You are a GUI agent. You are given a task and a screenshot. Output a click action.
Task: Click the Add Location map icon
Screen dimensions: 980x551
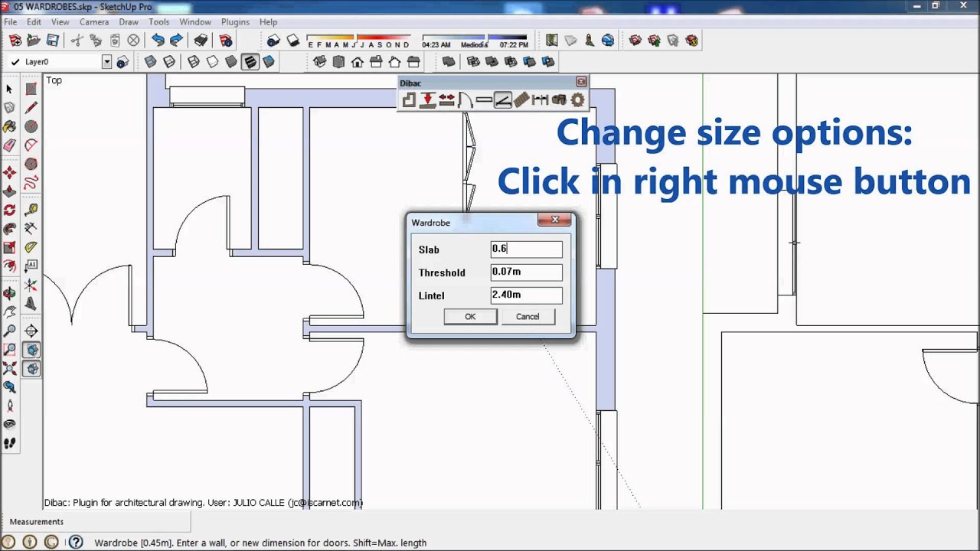pyautogui.click(x=551, y=40)
